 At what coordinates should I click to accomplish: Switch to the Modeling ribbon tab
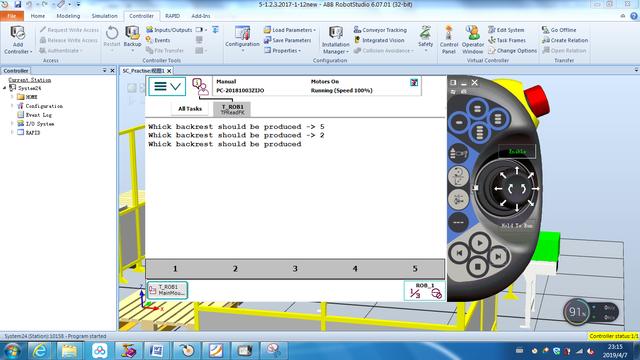[x=68, y=16]
